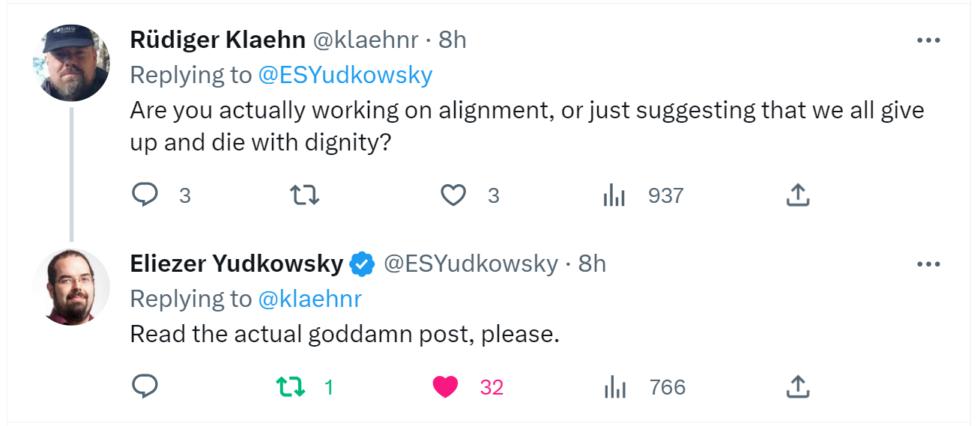Open the 8h timestamp on Rüdiger's tweet
Screen dimensions: 980x426
click(453, 40)
